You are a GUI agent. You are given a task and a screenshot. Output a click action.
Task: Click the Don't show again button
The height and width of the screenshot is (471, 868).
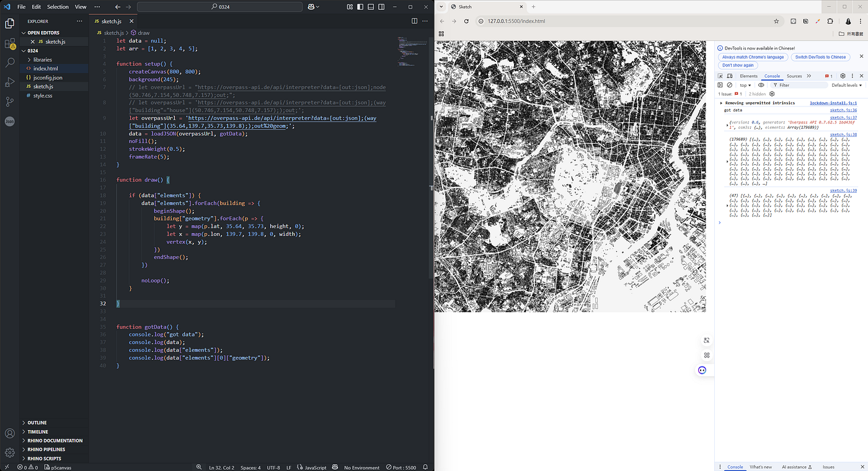738,65
